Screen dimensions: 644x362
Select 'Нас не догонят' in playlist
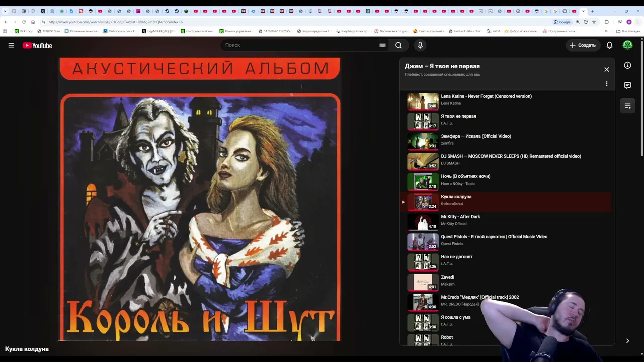click(506, 262)
